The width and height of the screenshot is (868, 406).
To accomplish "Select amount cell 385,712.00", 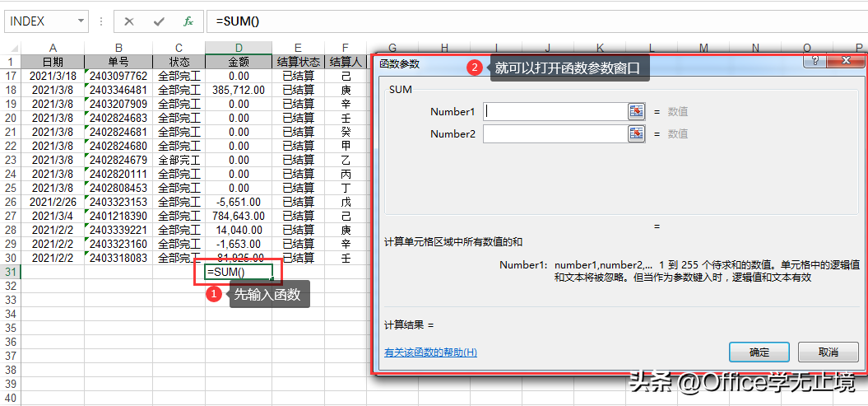I will 238,90.
